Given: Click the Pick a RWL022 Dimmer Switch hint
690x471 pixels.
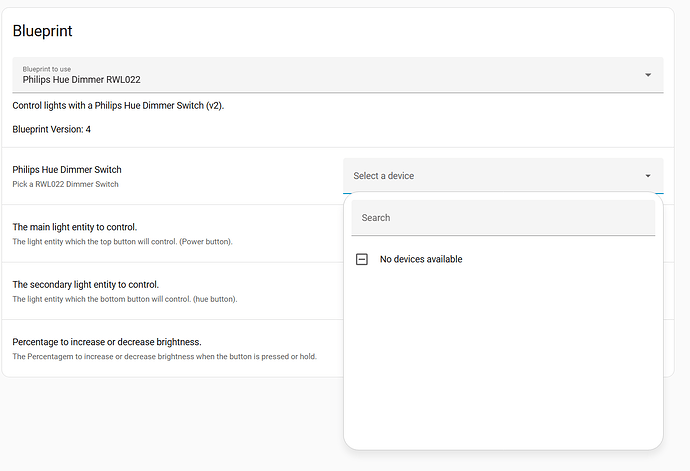Looking at the screenshot, I should click(65, 184).
